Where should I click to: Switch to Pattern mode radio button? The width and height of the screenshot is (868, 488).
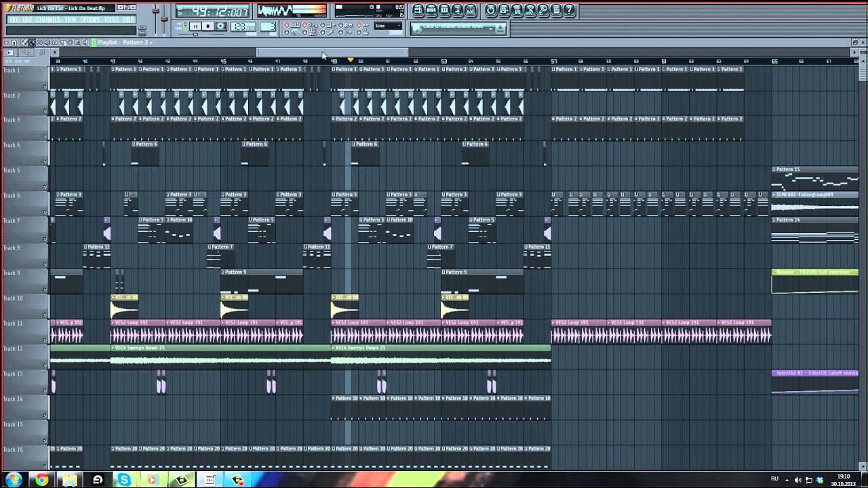[x=185, y=24]
